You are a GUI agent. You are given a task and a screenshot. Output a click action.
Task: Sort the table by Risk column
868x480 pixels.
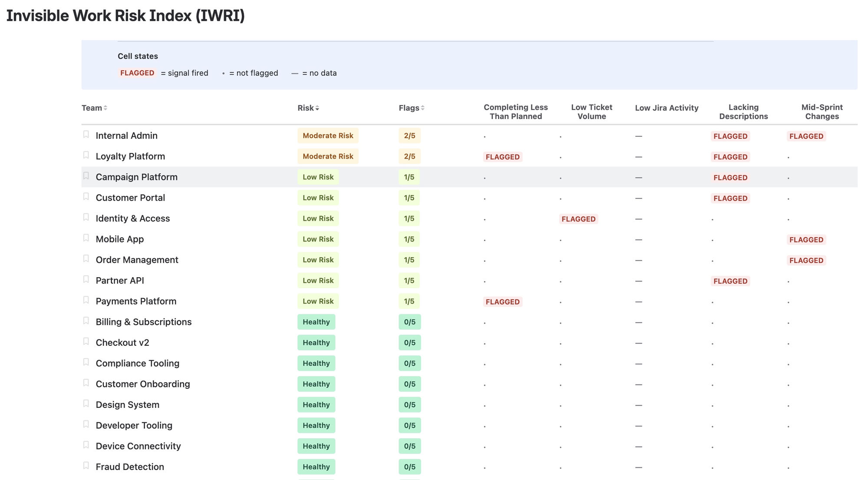point(308,108)
